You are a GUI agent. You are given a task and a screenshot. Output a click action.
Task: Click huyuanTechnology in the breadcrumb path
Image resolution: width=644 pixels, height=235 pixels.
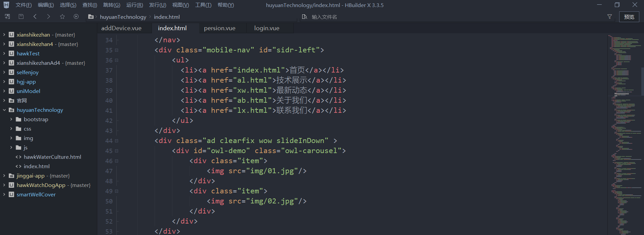click(x=123, y=17)
